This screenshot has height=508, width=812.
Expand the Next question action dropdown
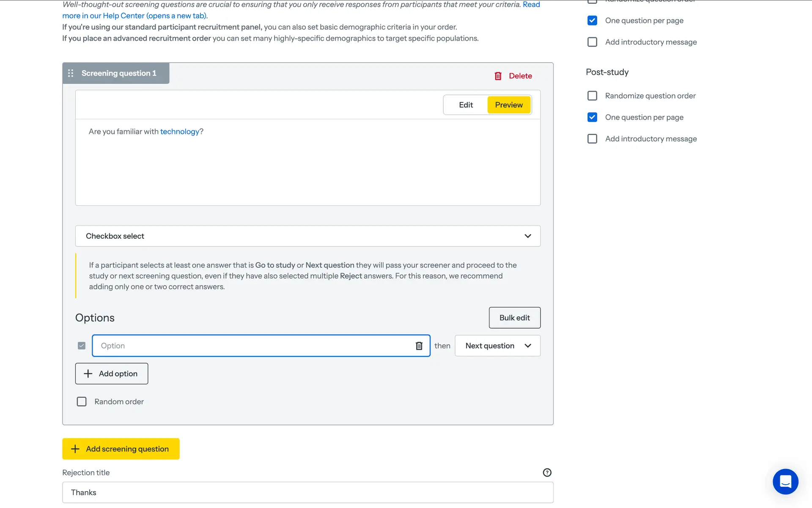(497, 346)
